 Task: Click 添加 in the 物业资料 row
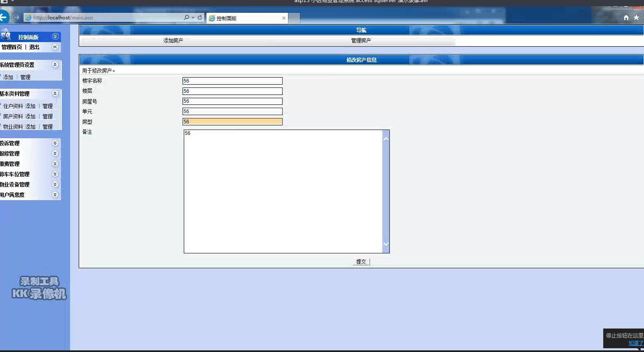31,127
